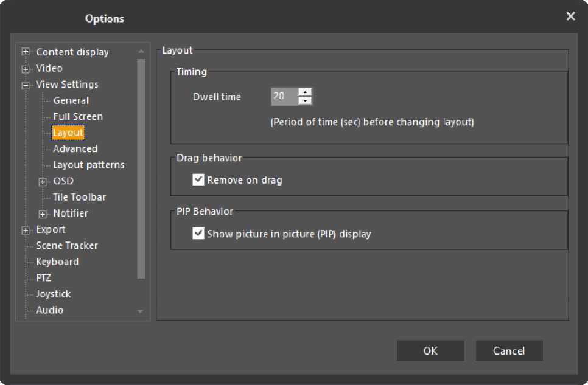Screen dimensions: 588x385
Task: Expand the Content display tree node
Action: point(26,52)
